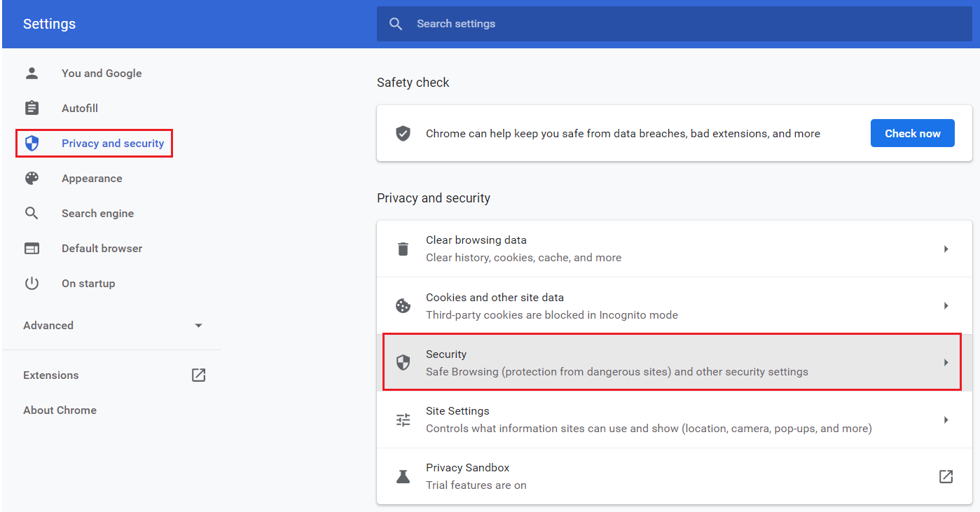Click the On startup power icon
The image size is (980, 512).
32,283
